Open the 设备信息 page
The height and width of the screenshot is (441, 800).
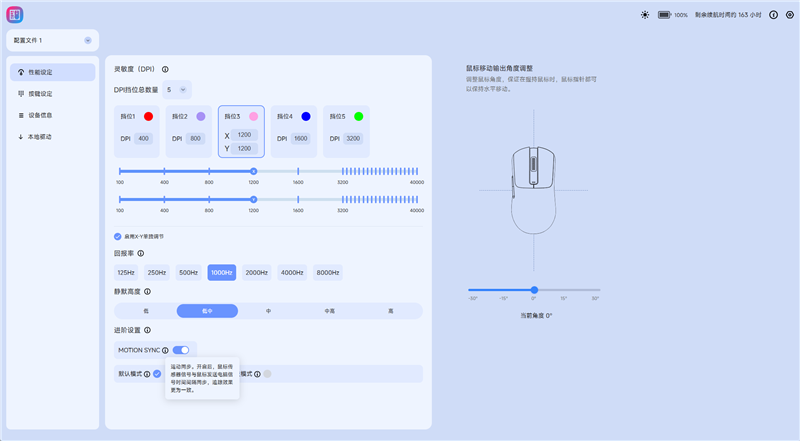53,115
